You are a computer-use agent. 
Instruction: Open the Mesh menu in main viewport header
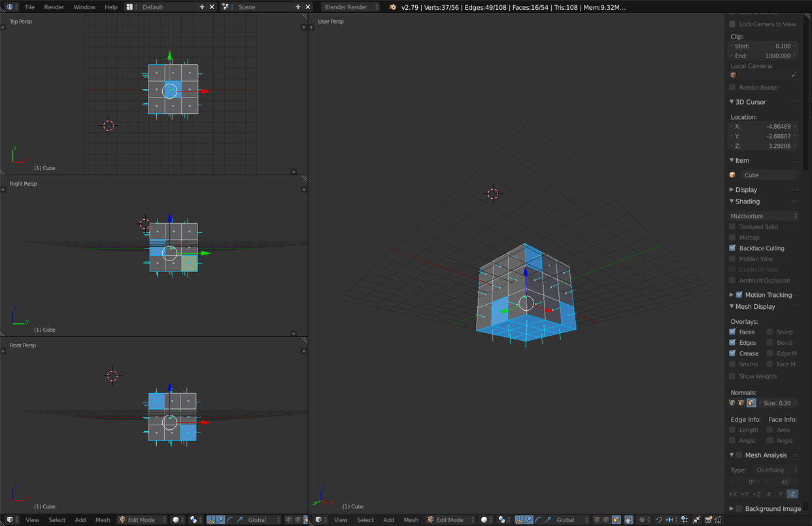(411, 520)
